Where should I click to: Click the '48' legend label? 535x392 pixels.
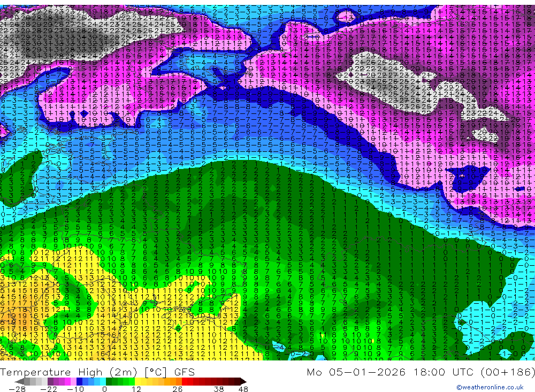click(243, 389)
